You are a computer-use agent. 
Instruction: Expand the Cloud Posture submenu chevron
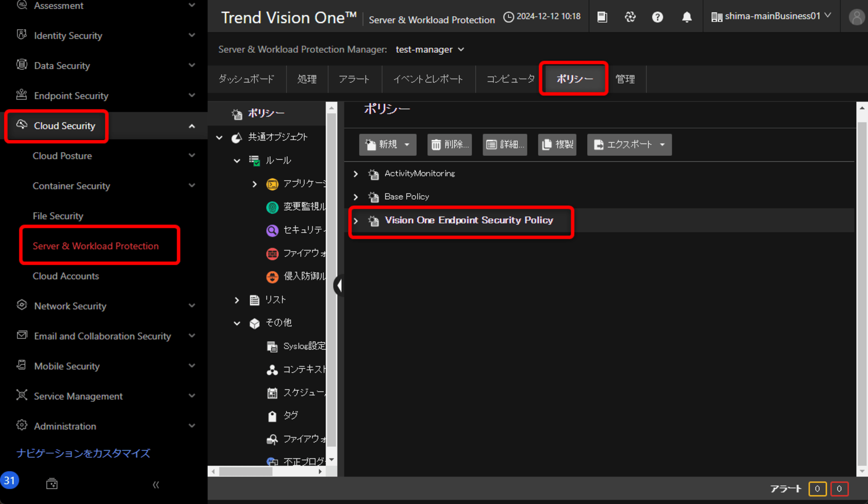tap(192, 155)
